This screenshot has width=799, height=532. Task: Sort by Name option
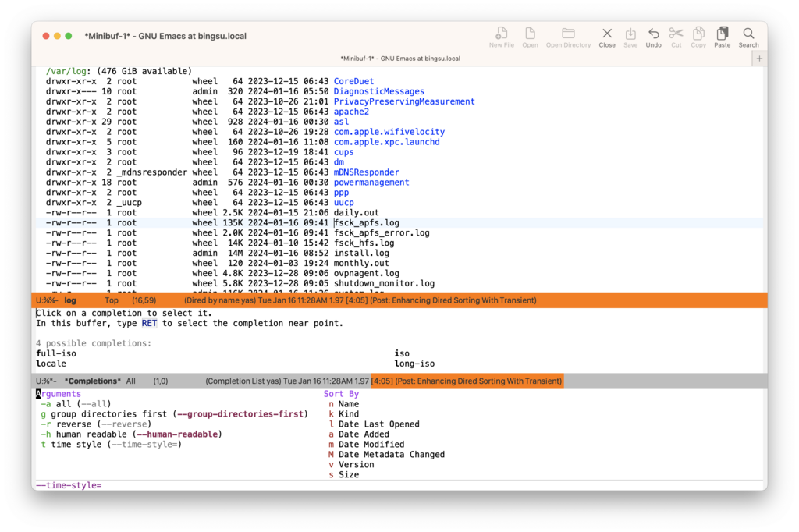tap(344, 404)
